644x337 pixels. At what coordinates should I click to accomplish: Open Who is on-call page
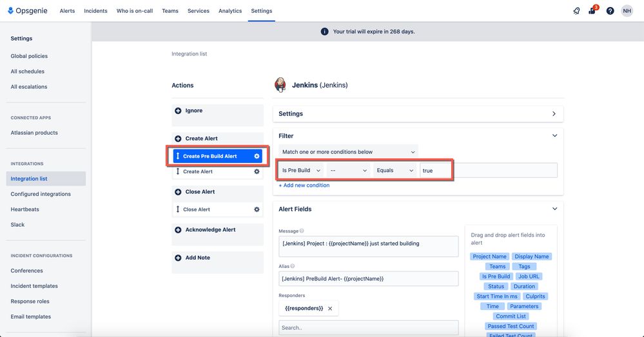coord(135,11)
